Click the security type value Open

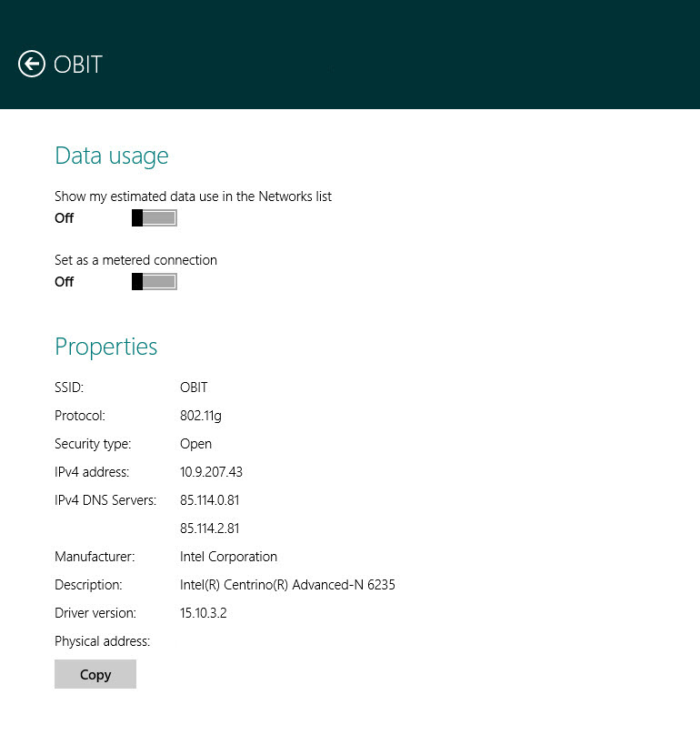click(x=195, y=444)
